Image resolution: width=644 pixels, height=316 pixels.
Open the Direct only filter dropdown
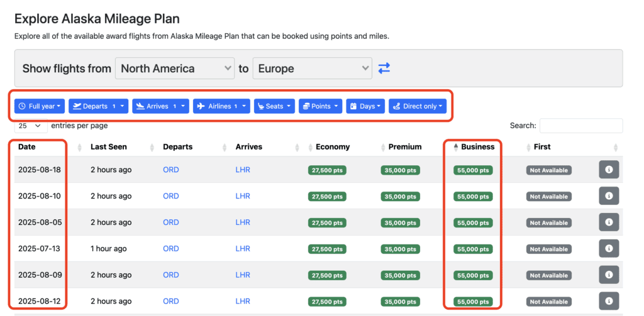pos(418,106)
